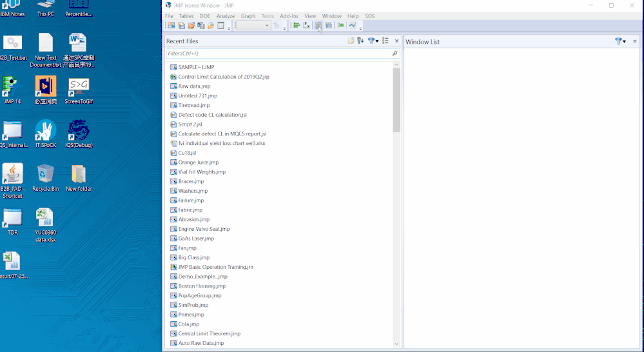Click the Recent Files scrollbar down arrow

[x=396, y=344]
